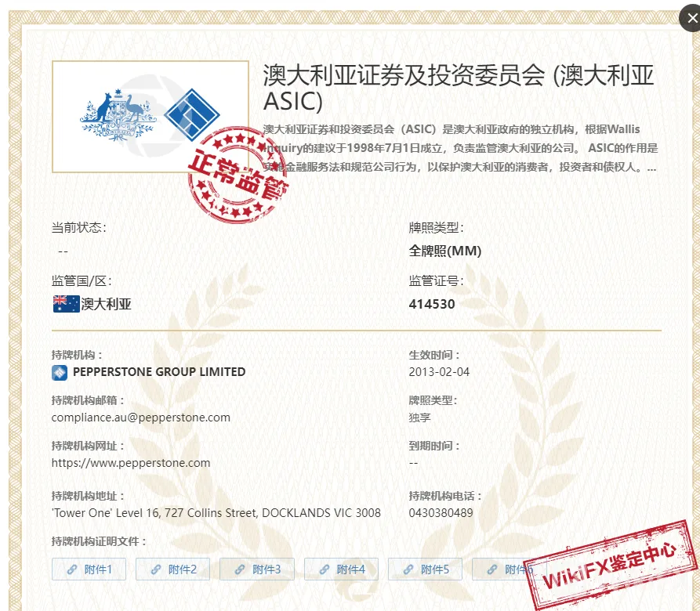Open attachment 附件5
The height and width of the screenshot is (611, 700).
click(x=425, y=569)
